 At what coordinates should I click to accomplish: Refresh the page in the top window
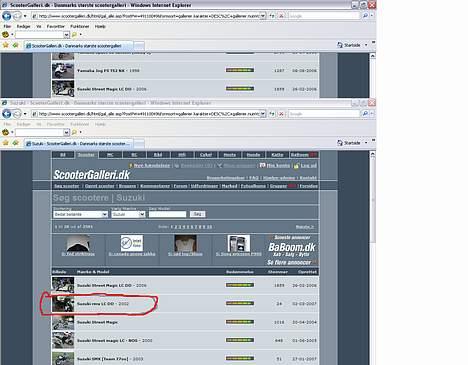click(272, 16)
